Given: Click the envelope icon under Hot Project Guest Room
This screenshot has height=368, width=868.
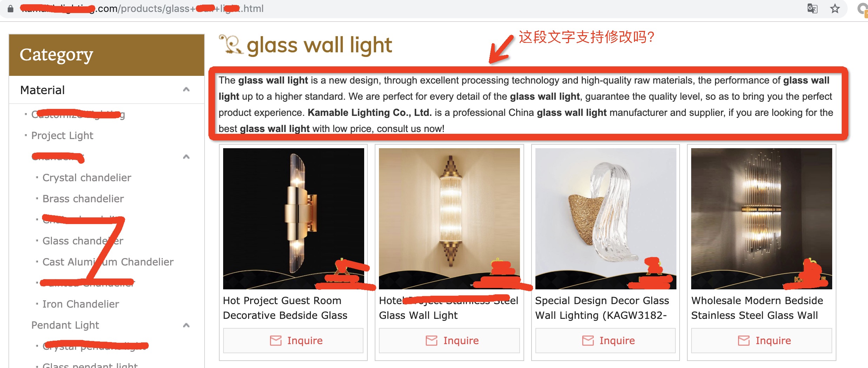Looking at the screenshot, I should point(276,340).
